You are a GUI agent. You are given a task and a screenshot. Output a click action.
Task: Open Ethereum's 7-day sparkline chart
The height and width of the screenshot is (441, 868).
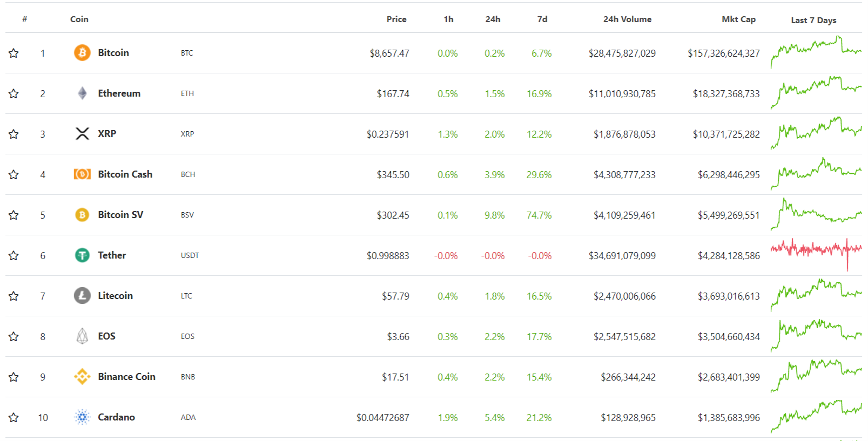pyautogui.click(x=816, y=93)
